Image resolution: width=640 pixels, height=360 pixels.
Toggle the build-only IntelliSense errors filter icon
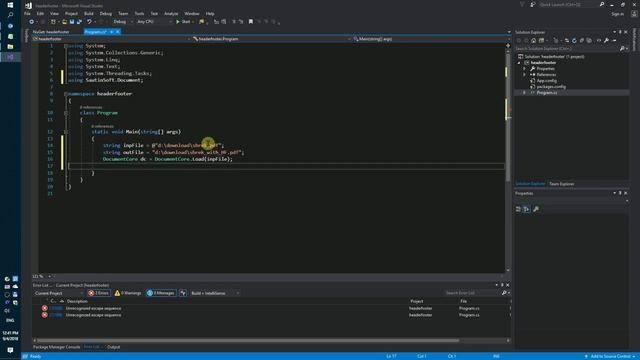point(183,293)
